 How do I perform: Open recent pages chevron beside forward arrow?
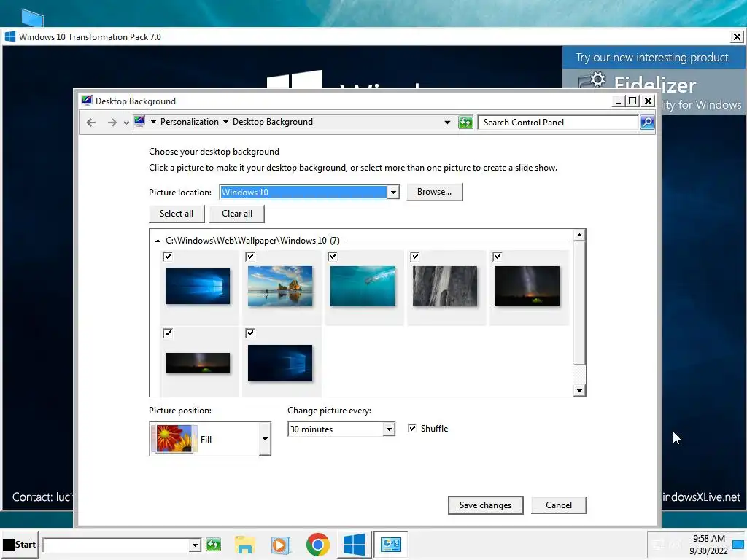click(x=126, y=122)
